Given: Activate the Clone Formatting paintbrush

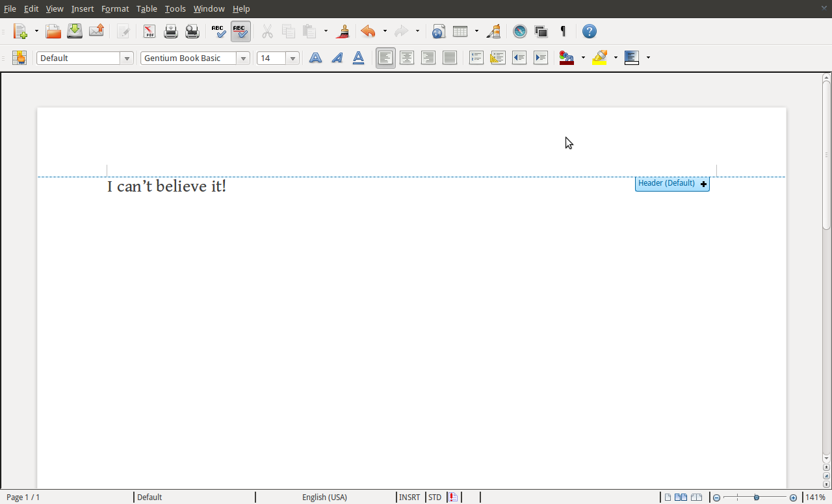Looking at the screenshot, I should click(x=343, y=31).
